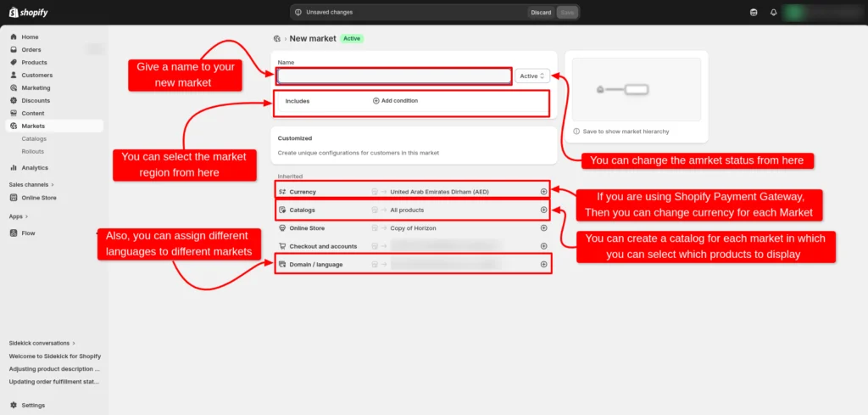The image size is (868, 415).
Task: Click the Flow app icon
Action: (14, 233)
